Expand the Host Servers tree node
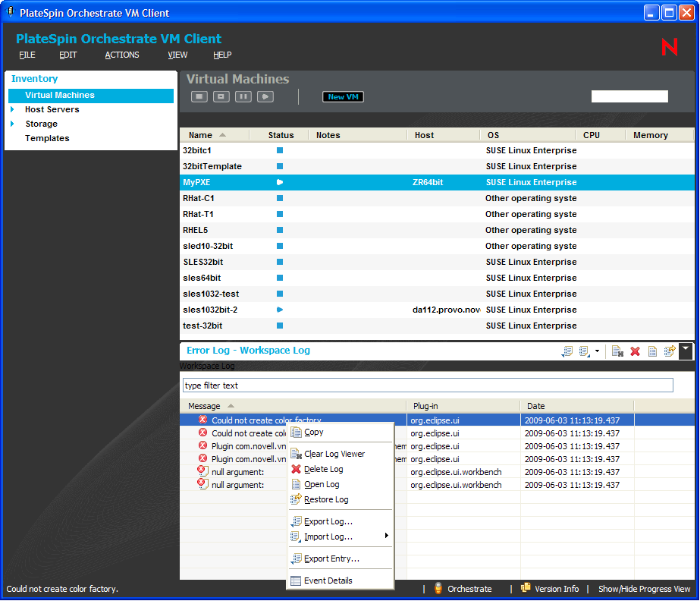Viewport: 700px width, 601px height. (12, 109)
